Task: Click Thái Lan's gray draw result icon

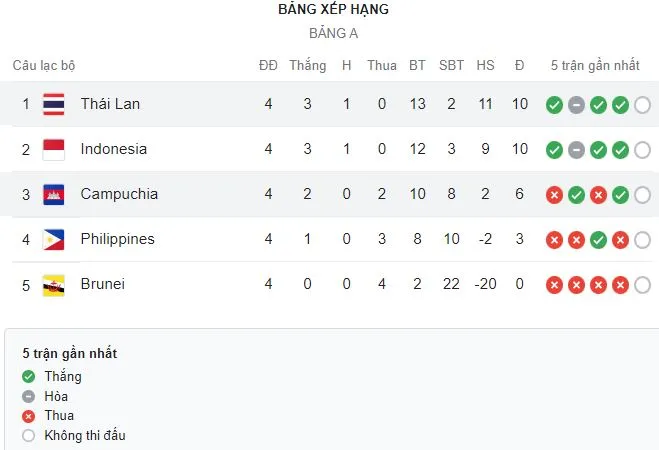Action: [x=576, y=105]
